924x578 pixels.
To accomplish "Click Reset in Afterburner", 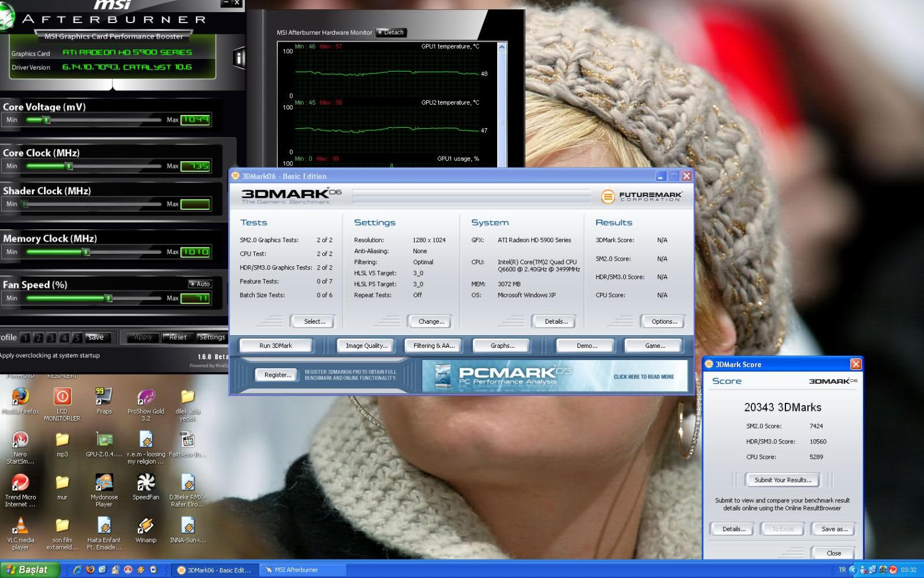I will 177,337.
